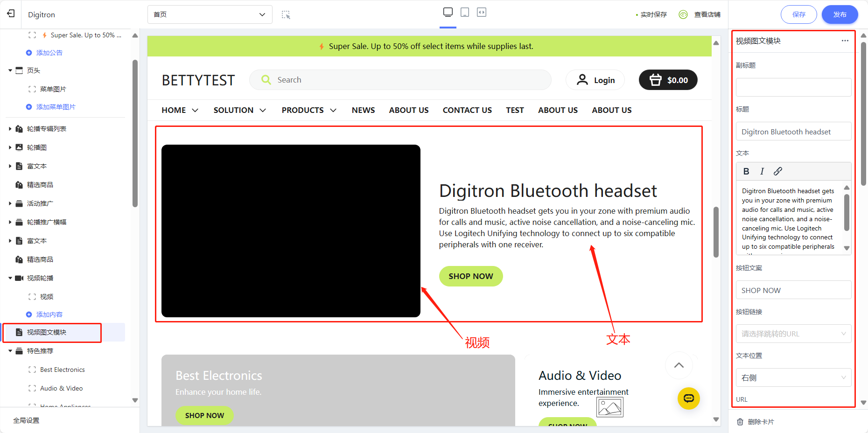This screenshot has height=433, width=868.
Task: Switch to fullscreen width preview icon
Action: coord(482,12)
